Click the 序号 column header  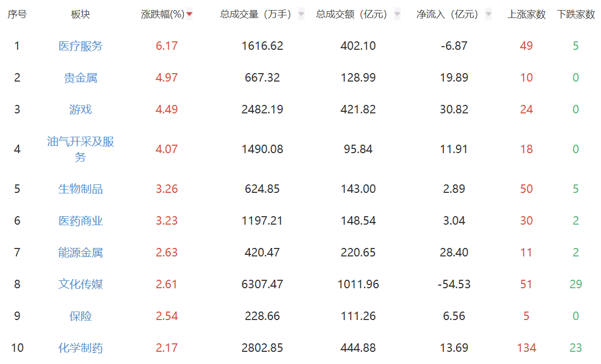(x=17, y=14)
